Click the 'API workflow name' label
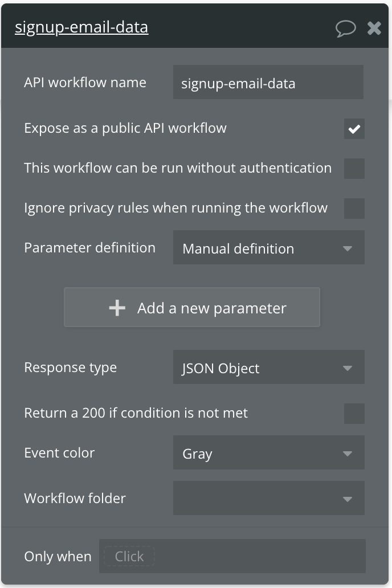 click(85, 83)
